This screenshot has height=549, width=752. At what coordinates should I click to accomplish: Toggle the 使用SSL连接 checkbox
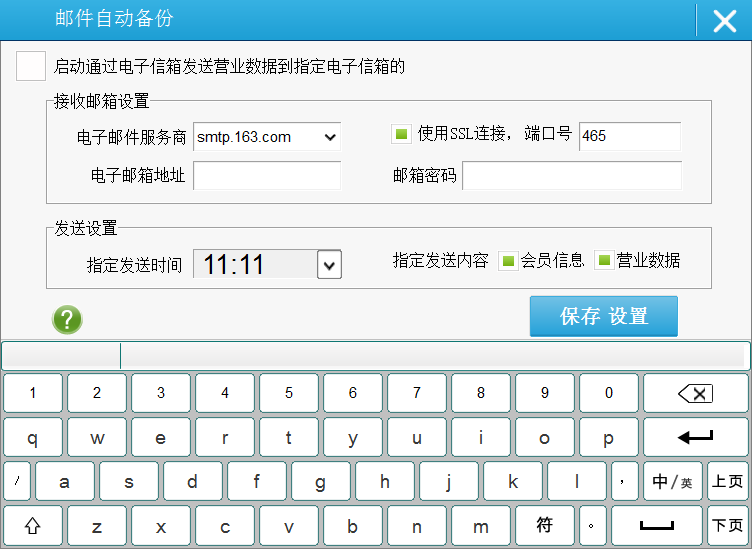[x=401, y=134]
